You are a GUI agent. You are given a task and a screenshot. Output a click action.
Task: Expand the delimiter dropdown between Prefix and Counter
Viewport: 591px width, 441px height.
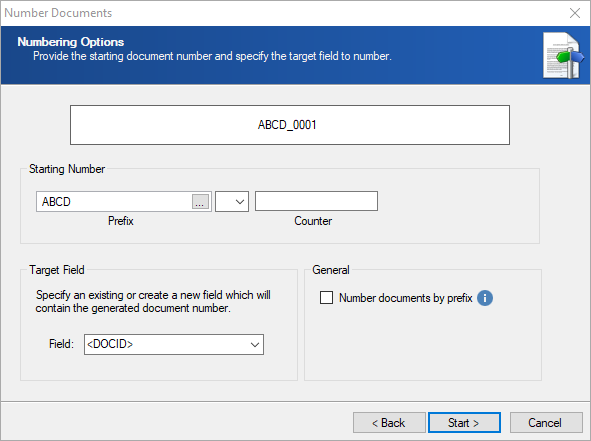tap(232, 202)
